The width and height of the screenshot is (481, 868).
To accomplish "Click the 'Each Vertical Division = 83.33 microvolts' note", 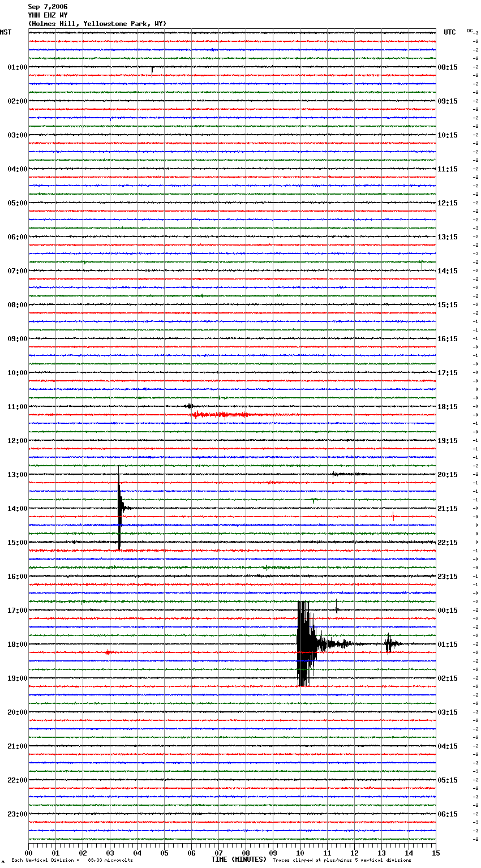I will tap(72, 860).
